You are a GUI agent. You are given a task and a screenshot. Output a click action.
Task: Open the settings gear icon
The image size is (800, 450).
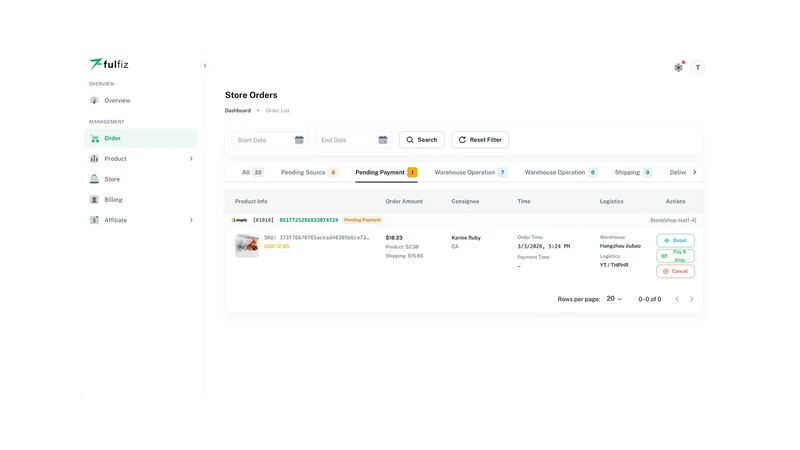(x=678, y=67)
